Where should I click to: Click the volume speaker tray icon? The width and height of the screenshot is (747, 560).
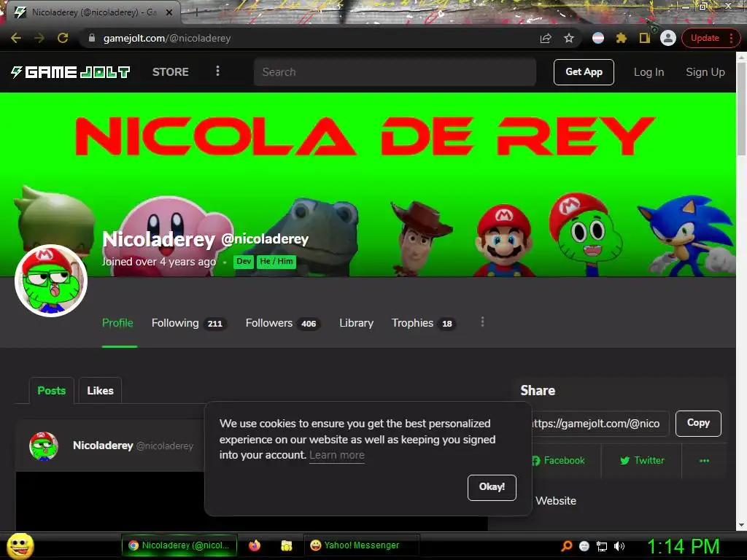pyautogui.click(x=619, y=546)
